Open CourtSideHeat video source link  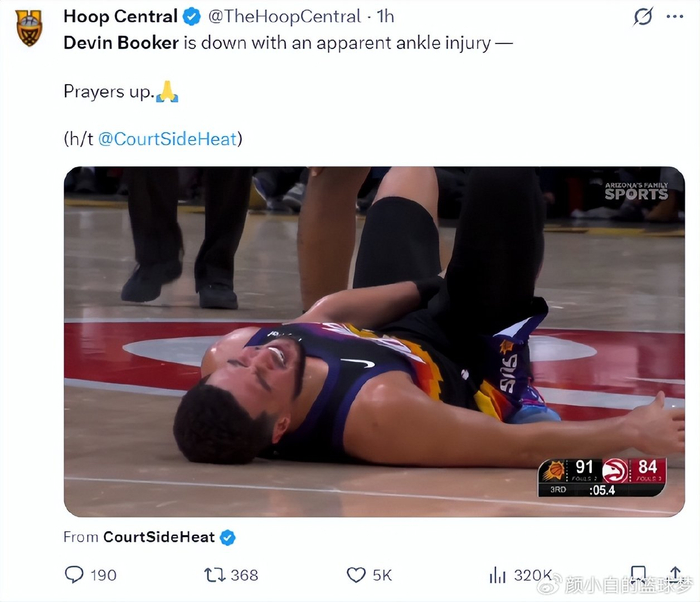pos(159,537)
